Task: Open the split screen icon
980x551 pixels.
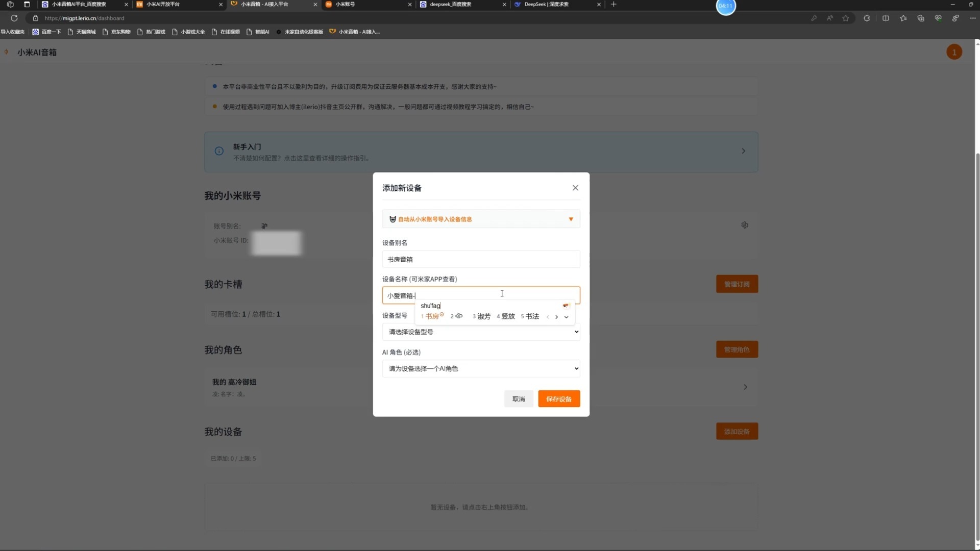Action: tap(886, 18)
